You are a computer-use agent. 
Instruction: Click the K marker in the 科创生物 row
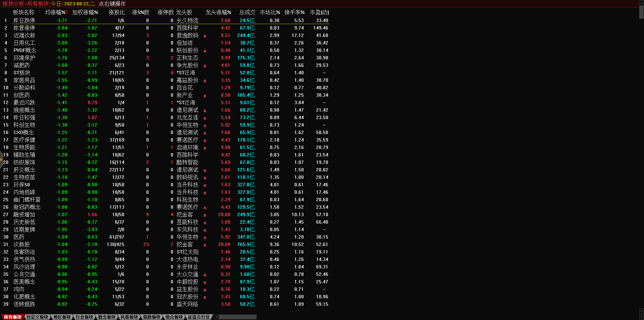coord(205,126)
